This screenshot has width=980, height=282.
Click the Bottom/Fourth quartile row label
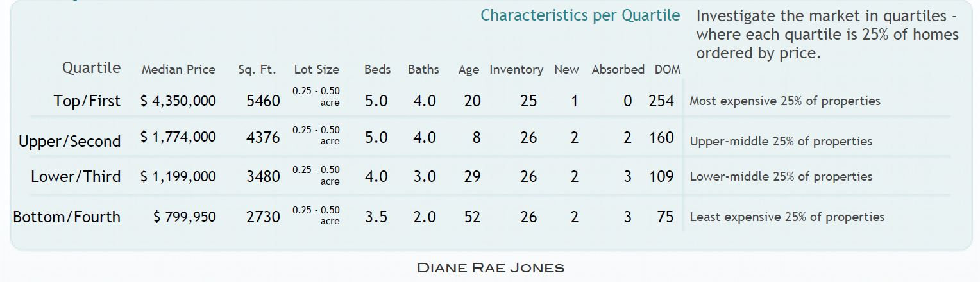coord(67,217)
